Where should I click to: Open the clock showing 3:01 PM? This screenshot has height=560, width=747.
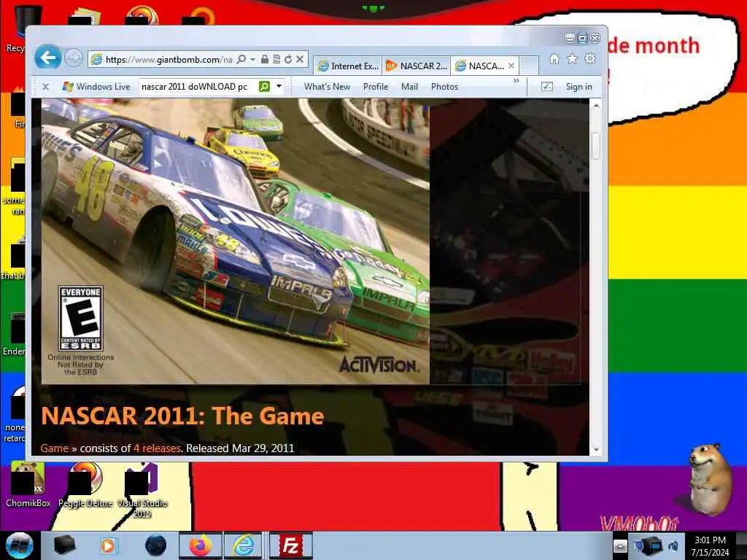click(x=710, y=546)
